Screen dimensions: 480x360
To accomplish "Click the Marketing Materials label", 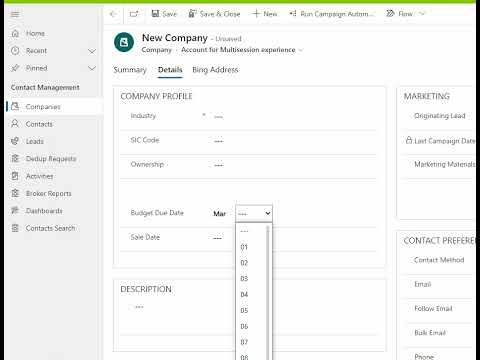I will tap(444, 164).
